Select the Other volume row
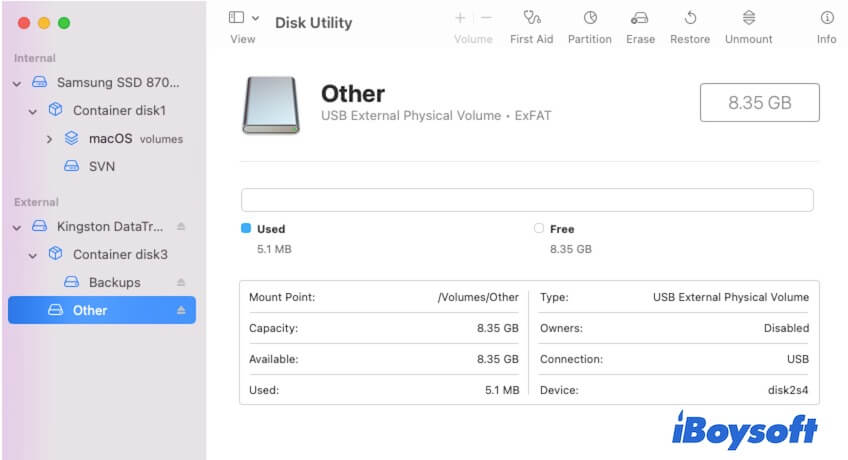Screen dimensions: 848x460 click(x=102, y=310)
